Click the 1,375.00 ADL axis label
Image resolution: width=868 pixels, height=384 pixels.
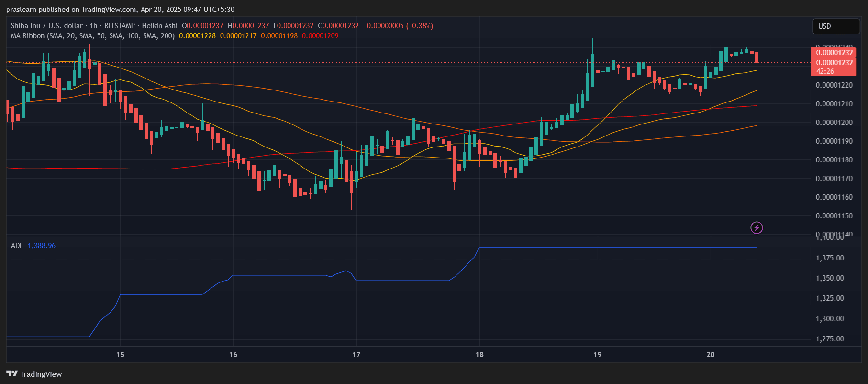pos(830,258)
